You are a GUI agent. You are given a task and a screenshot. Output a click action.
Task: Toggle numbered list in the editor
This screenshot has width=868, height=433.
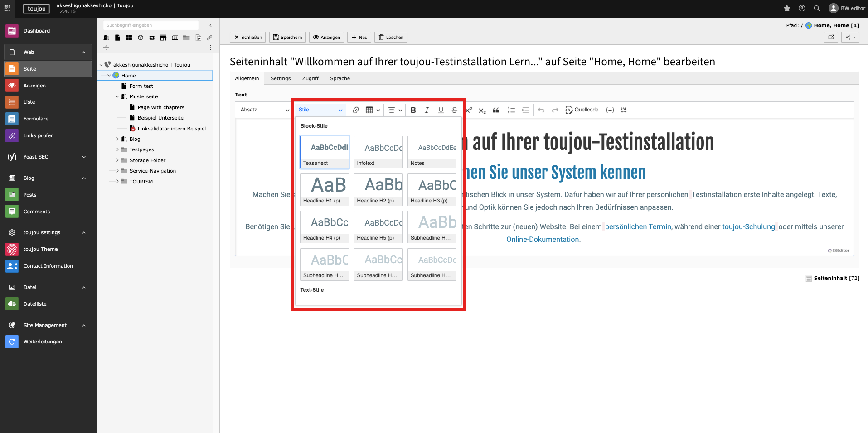pyautogui.click(x=511, y=110)
